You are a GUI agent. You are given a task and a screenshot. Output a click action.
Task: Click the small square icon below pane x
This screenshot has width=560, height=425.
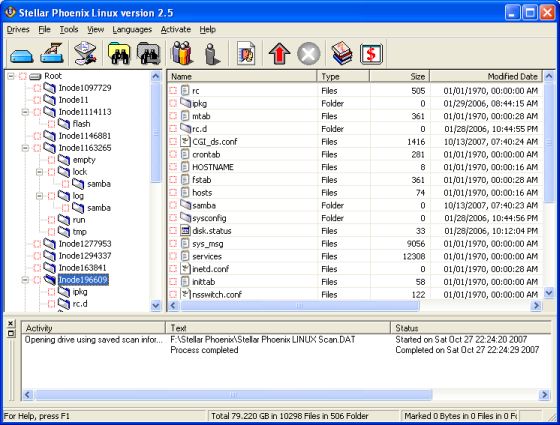pyautogui.click(x=11, y=333)
